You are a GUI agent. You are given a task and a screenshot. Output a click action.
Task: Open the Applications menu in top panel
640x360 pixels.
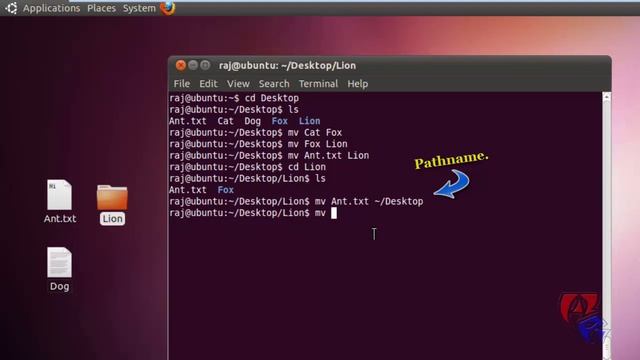[x=51, y=8]
